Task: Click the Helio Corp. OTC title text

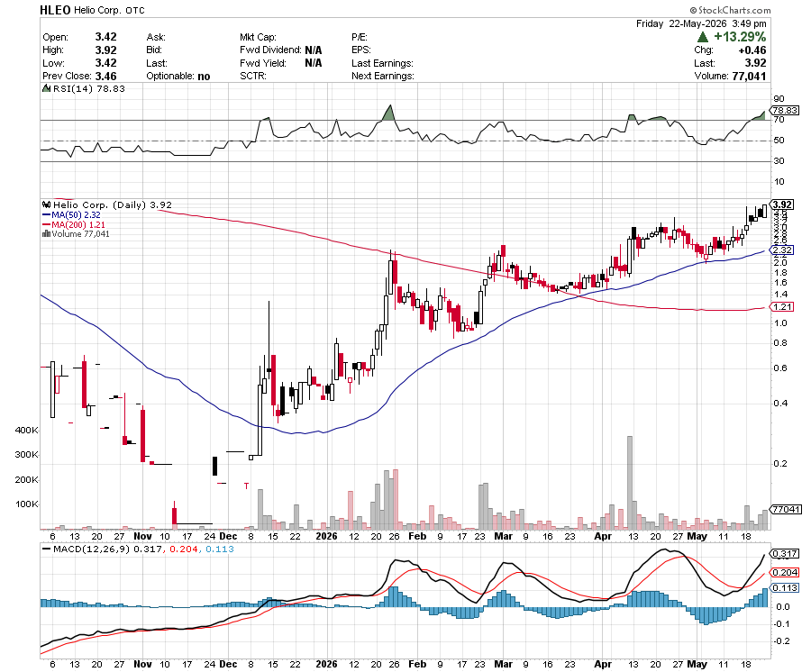Action: tap(109, 10)
